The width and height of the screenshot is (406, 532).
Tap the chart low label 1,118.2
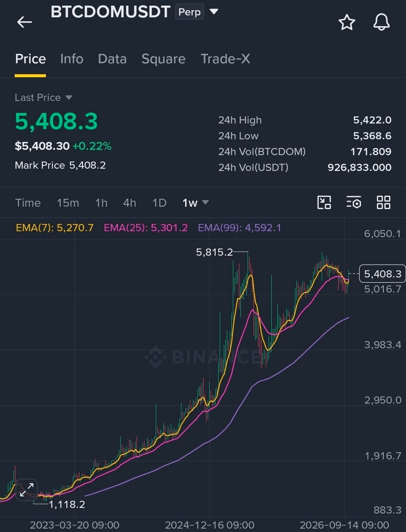pyautogui.click(x=67, y=505)
